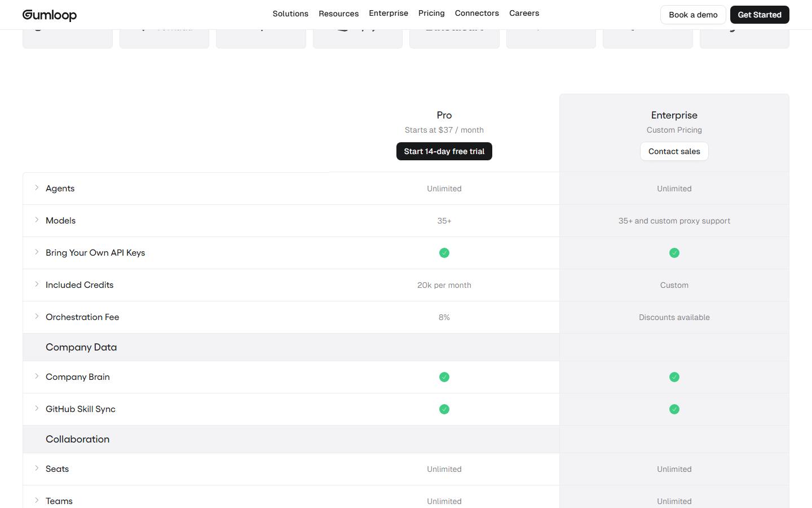Expand the Models row
This screenshot has width=812, height=508.
(37, 220)
